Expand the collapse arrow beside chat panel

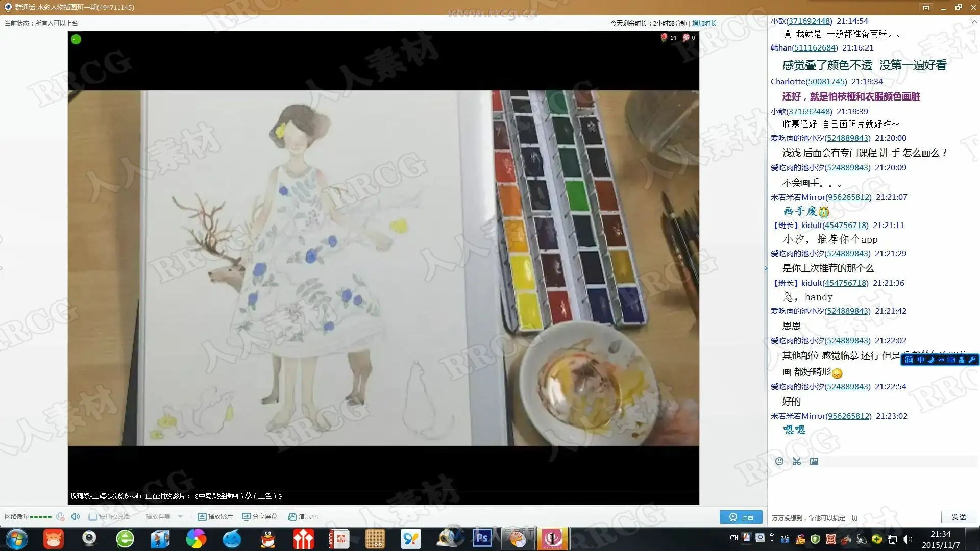tap(766, 268)
